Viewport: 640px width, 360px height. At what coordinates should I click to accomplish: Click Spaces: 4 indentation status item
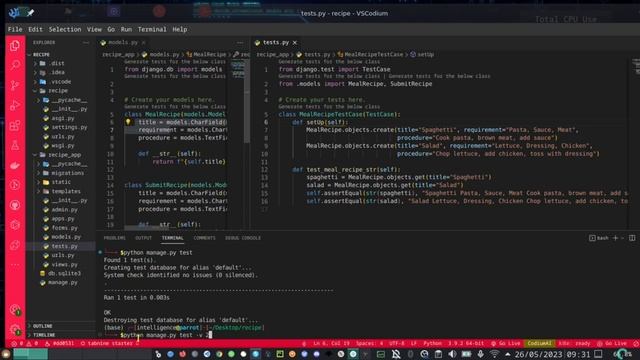[x=369, y=343]
